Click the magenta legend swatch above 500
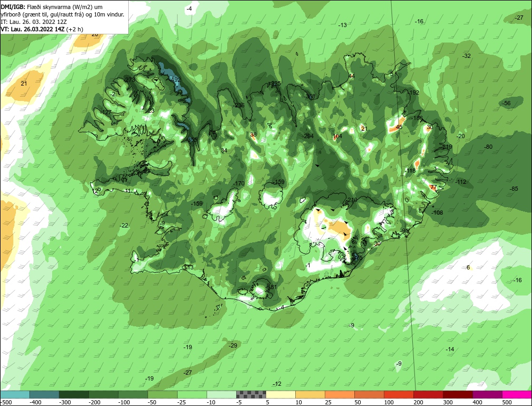The image size is (532, 406). coord(517,395)
